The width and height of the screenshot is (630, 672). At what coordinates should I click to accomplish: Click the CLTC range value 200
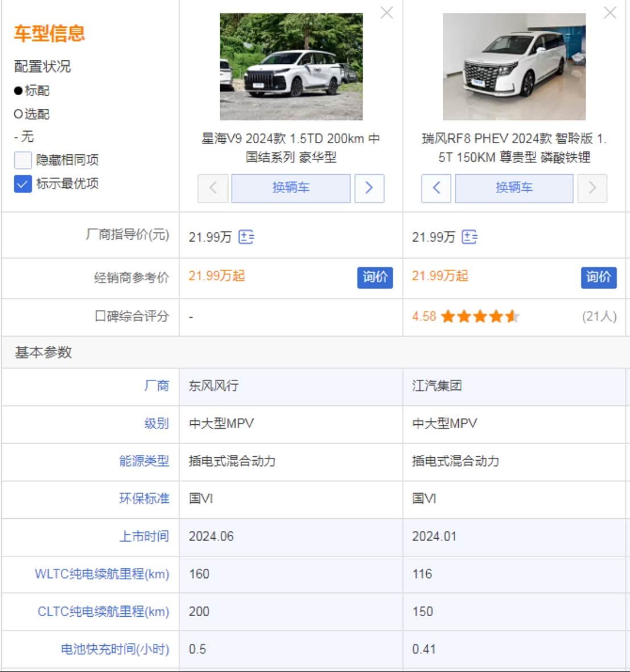(x=199, y=612)
